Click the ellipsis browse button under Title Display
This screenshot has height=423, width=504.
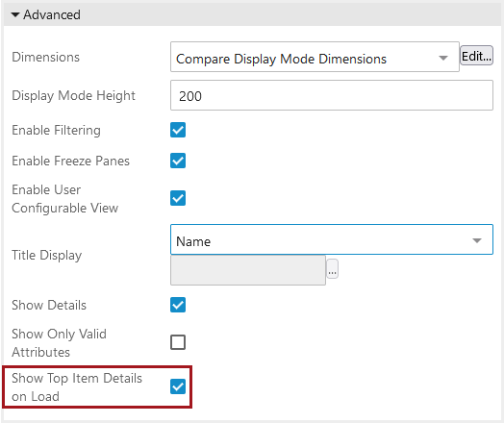tap(333, 269)
